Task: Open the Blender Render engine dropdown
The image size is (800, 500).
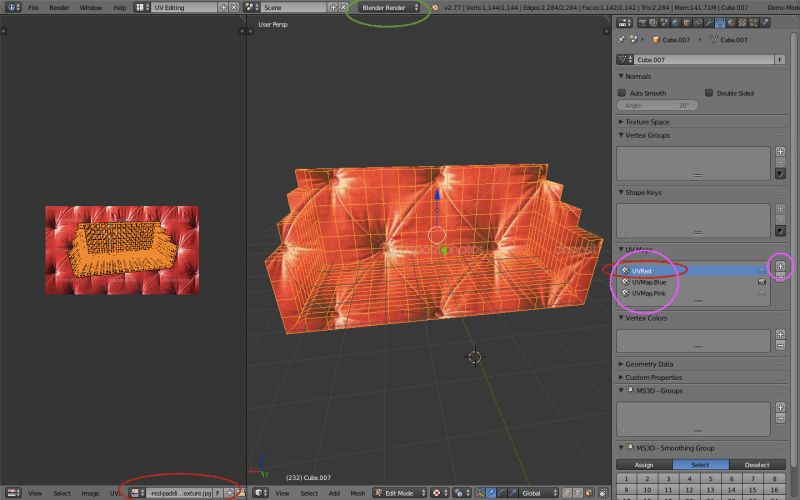Action: pos(388,7)
